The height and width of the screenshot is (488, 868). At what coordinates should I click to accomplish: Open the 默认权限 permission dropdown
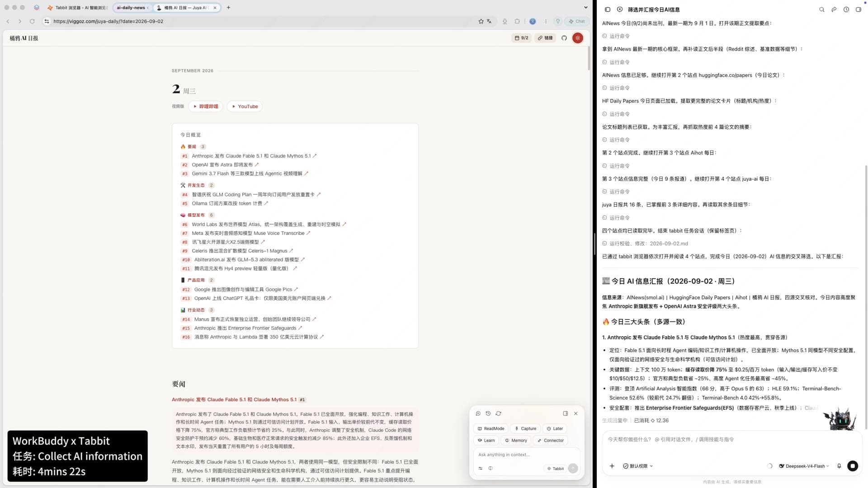coord(638,466)
